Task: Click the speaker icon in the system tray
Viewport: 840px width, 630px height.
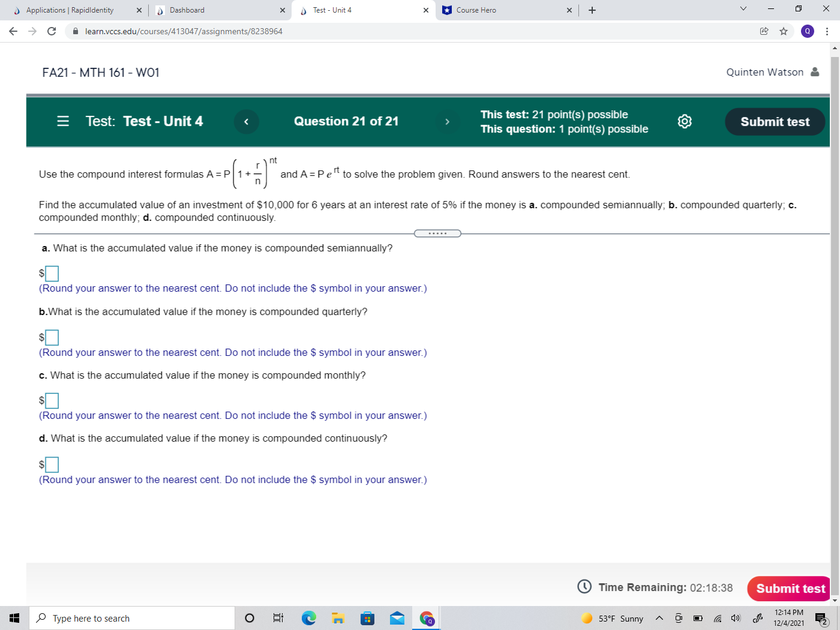Action: [x=735, y=618]
